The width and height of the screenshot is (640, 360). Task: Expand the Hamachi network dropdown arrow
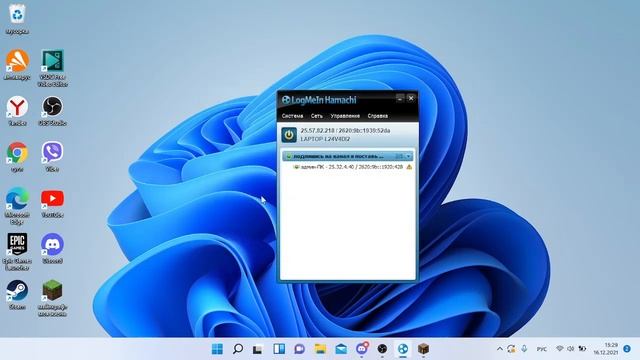coord(409,156)
